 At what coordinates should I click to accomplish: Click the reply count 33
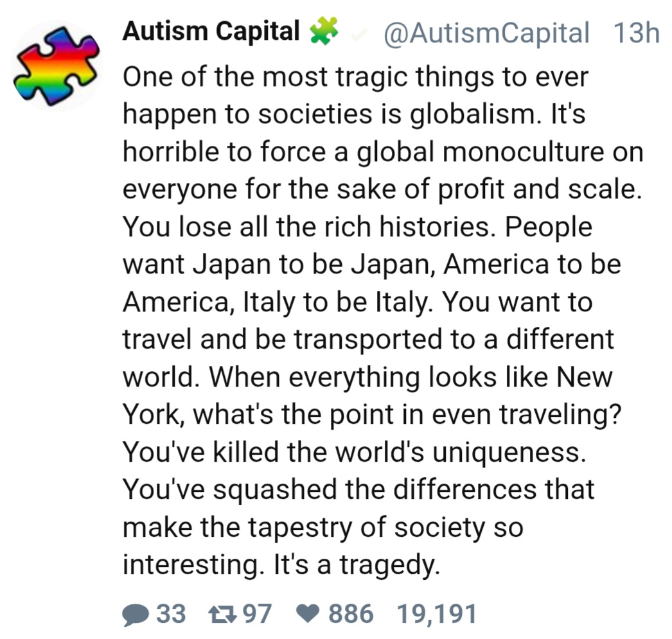coord(172,614)
